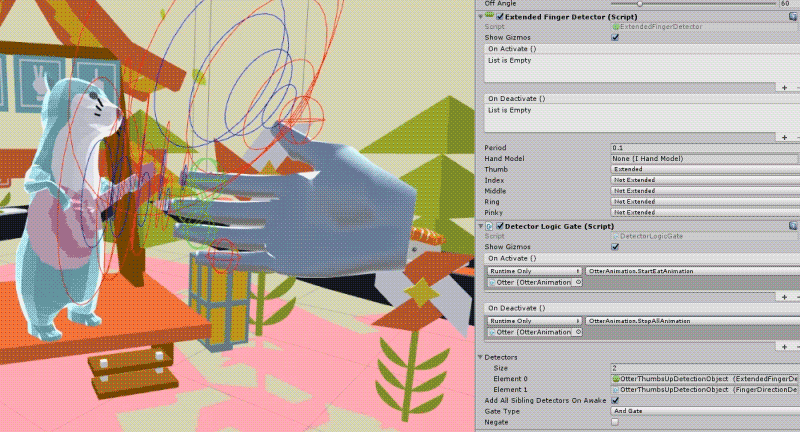The image size is (800, 432).
Task: Open the Thumb state dropdown
Action: 705,169
